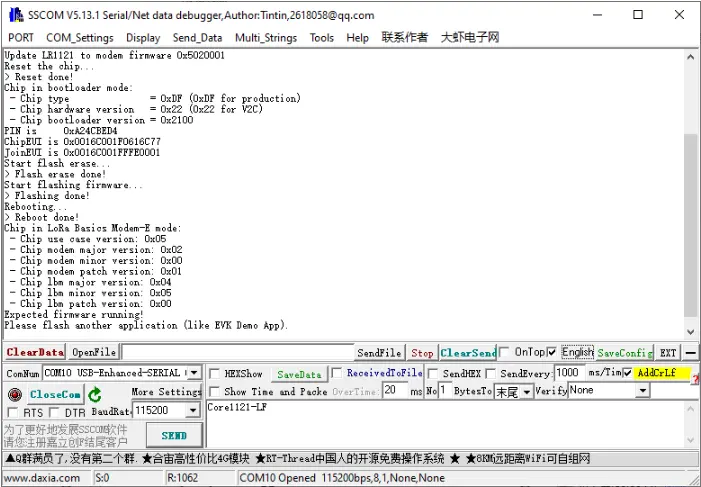Click the red record indicator icon
Screen dimensions: 701x487
[x=14, y=394]
